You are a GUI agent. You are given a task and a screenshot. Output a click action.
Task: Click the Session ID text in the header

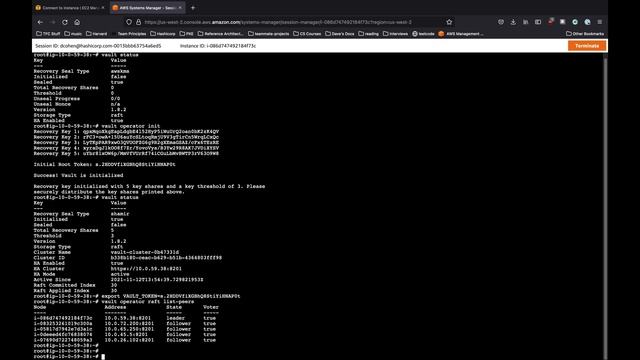[x=98, y=46]
